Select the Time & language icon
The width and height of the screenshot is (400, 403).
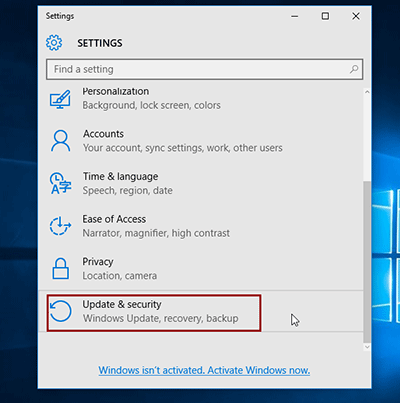60,183
